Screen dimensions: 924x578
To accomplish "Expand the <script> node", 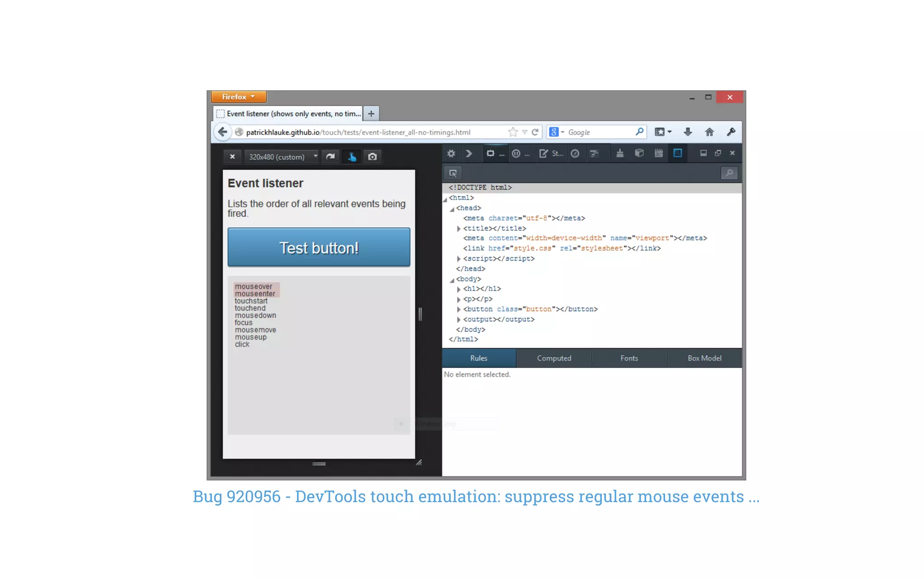I will [459, 259].
